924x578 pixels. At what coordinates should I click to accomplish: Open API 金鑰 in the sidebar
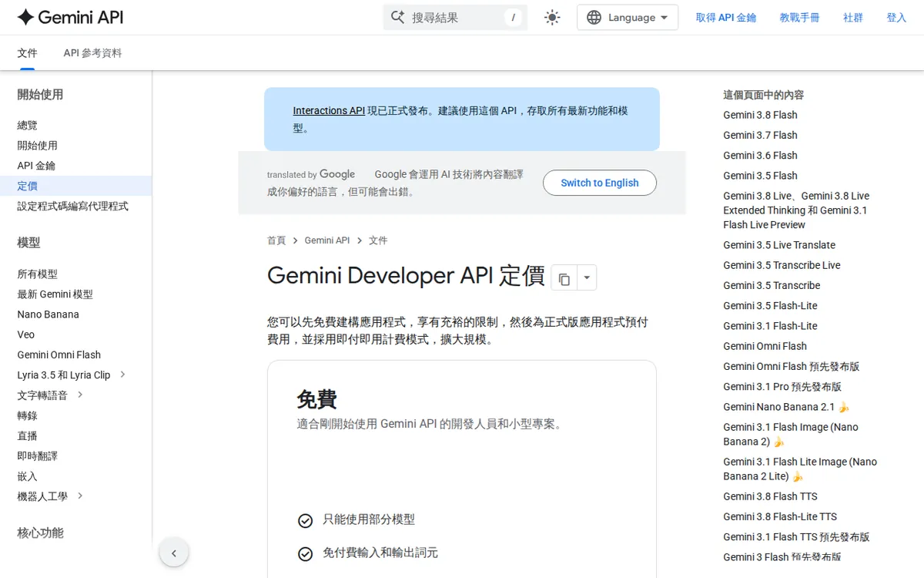[36, 165]
